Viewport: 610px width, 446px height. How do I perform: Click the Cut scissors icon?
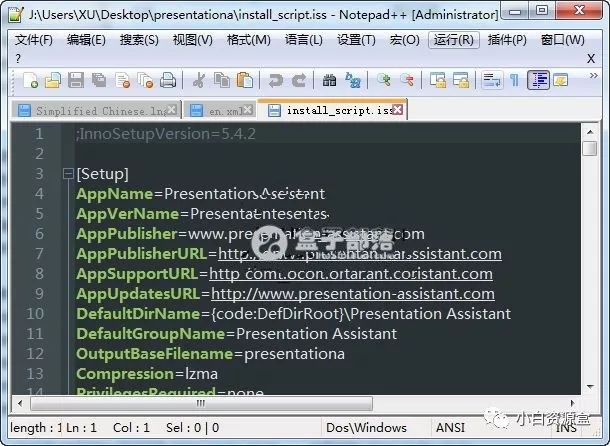coord(199,80)
